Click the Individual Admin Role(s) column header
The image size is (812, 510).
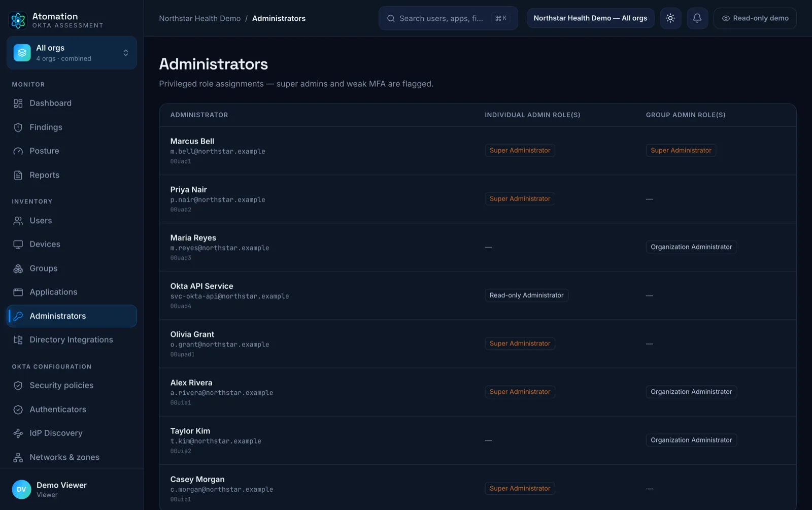tap(532, 115)
